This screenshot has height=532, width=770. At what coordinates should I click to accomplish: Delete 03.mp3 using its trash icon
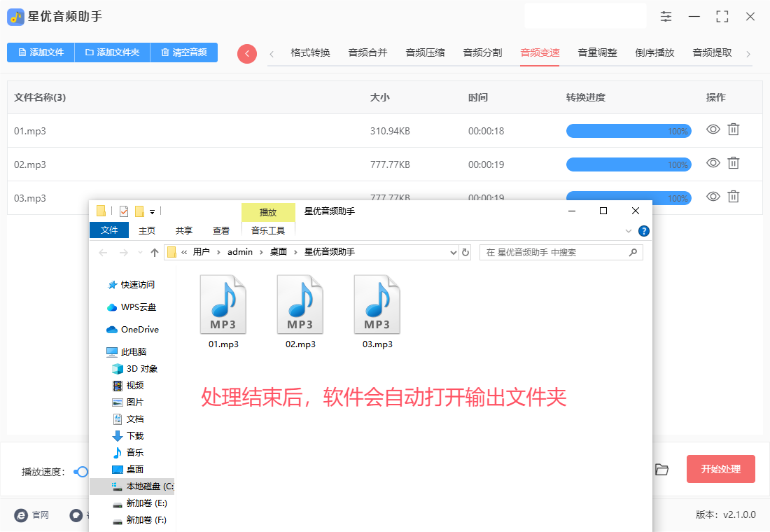pyautogui.click(x=733, y=197)
